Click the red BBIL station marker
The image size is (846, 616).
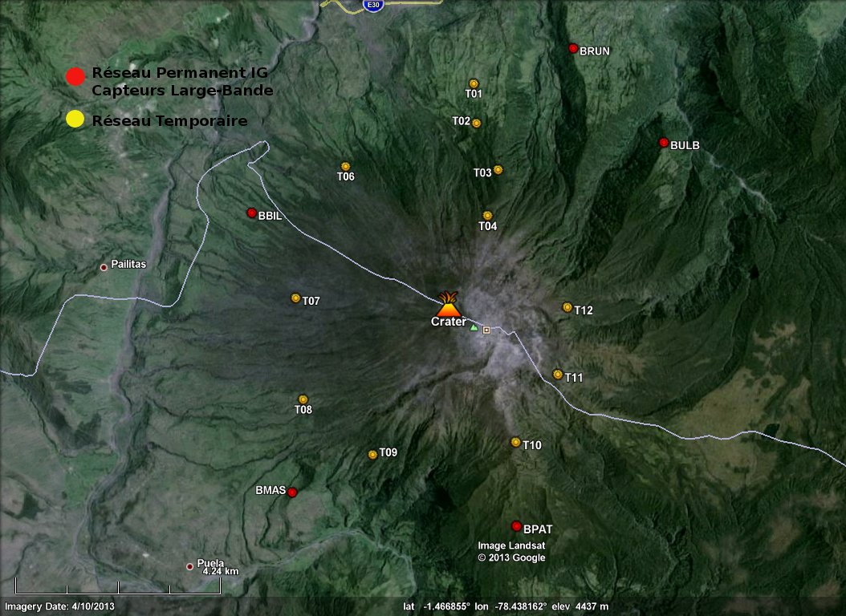click(251, 213)
